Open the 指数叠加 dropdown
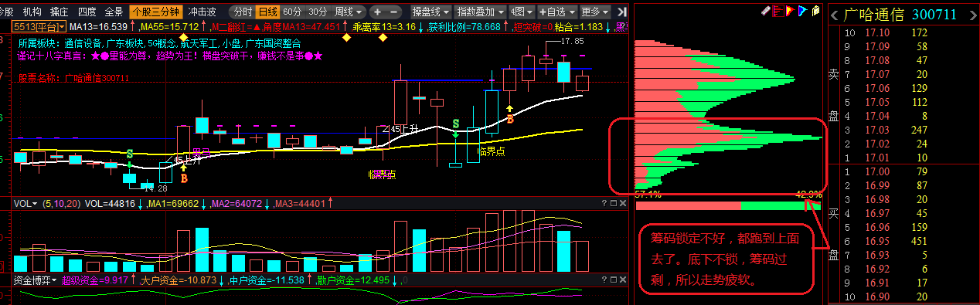 coord(480,12)
